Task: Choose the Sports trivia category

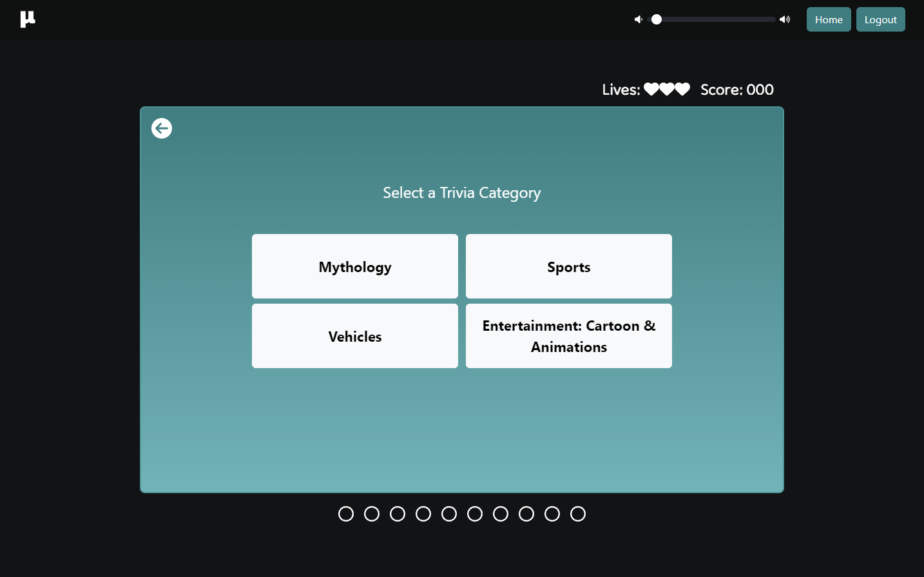Action: [569, 266]
